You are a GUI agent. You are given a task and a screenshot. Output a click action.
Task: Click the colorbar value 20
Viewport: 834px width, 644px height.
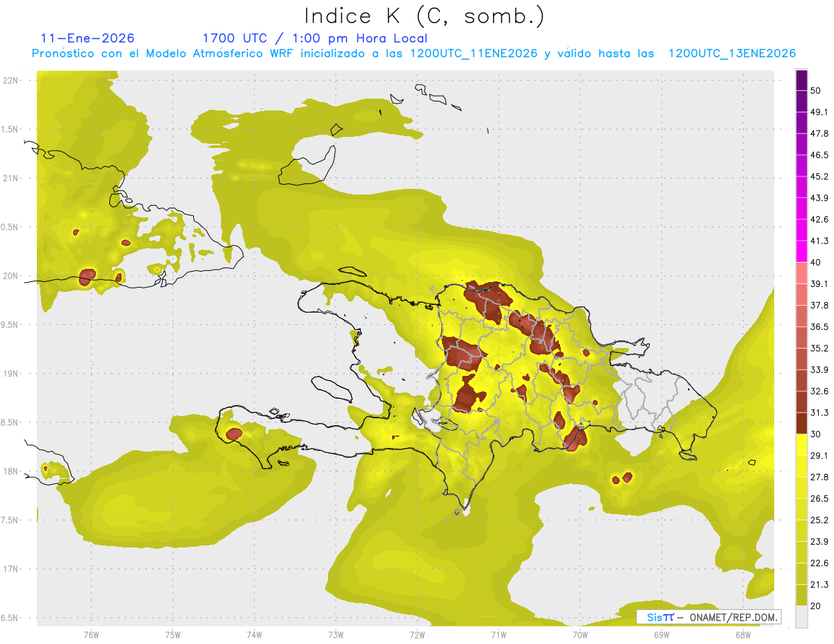pos(816,606)
